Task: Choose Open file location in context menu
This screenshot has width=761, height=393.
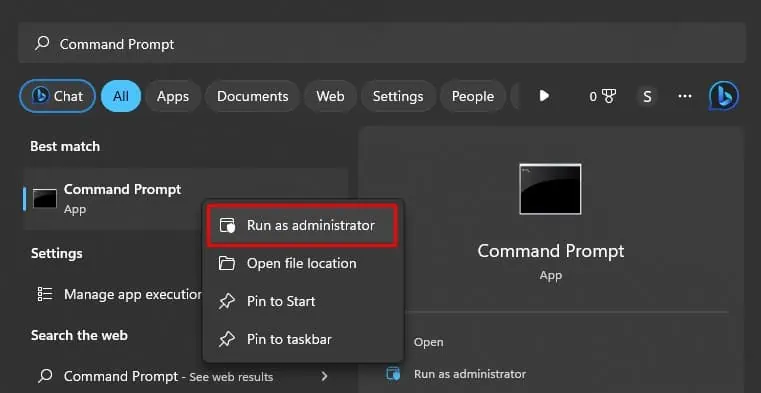Action: point(302,263)
